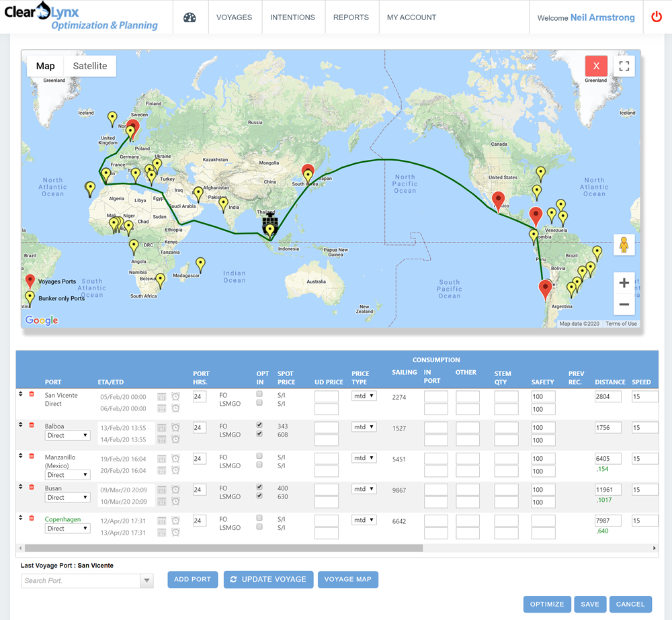Screen dimensions: 672x620
Task: Click the reorder arrows for San Vicente
Action: (21, 394)
